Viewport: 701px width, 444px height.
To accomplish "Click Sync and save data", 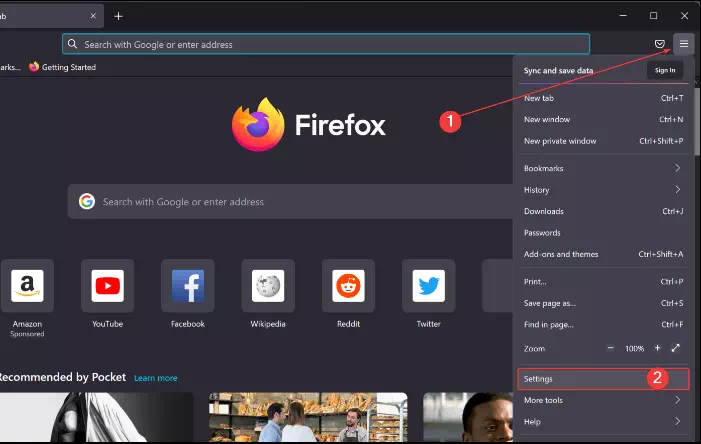I will tap(558, 71).
